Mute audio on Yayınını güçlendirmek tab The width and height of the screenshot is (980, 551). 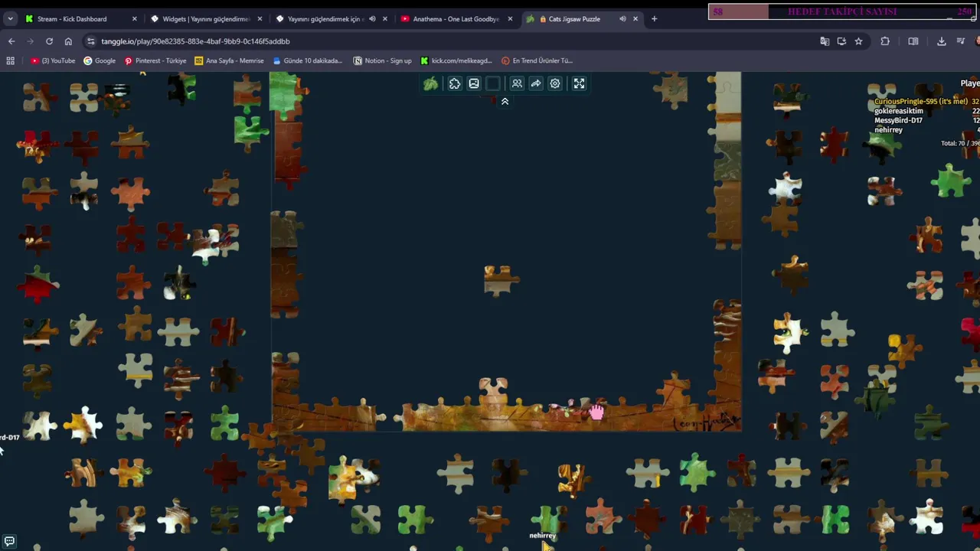(x=372, y=18)
